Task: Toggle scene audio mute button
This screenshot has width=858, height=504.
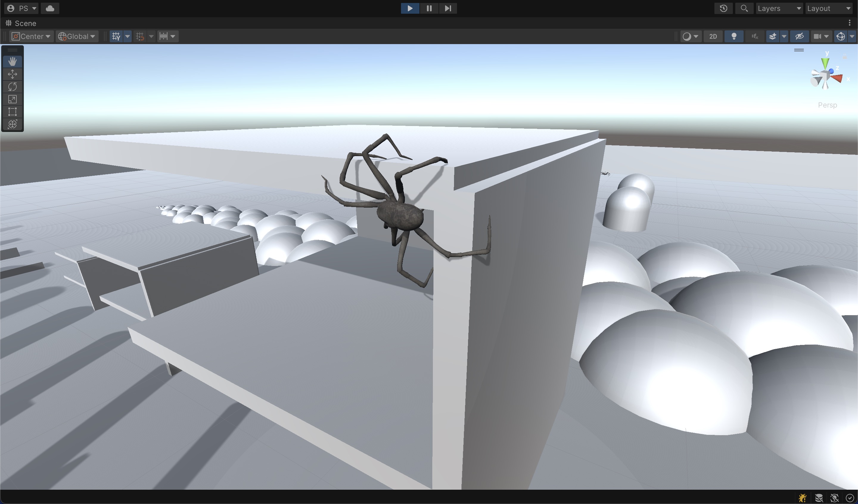Action: 755,36
